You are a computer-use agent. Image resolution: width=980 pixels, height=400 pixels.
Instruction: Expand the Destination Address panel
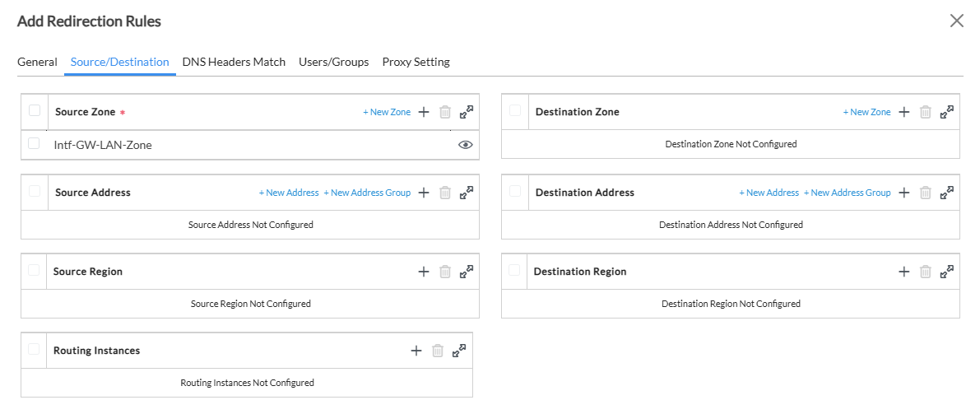947,192
